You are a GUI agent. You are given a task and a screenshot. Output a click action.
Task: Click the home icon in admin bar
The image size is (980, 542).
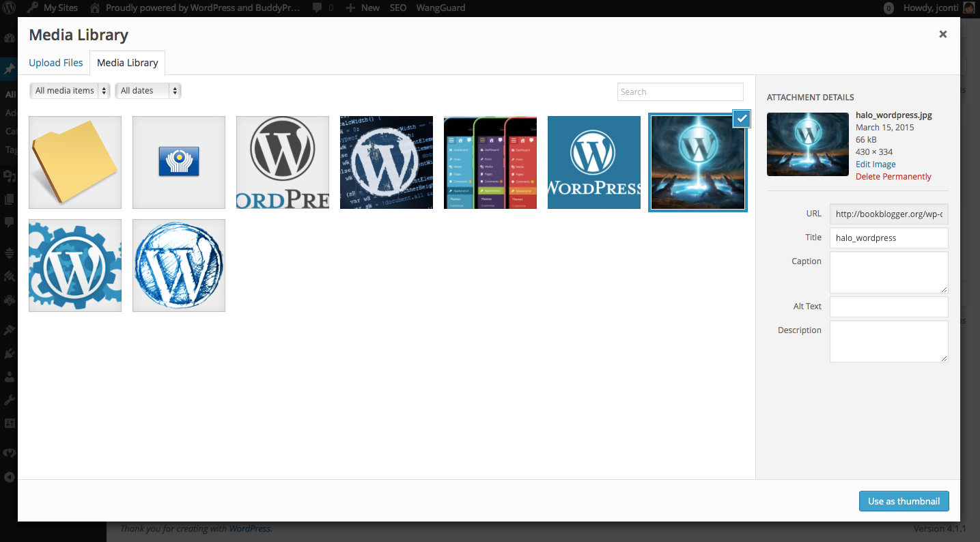(x=95, y=8)
